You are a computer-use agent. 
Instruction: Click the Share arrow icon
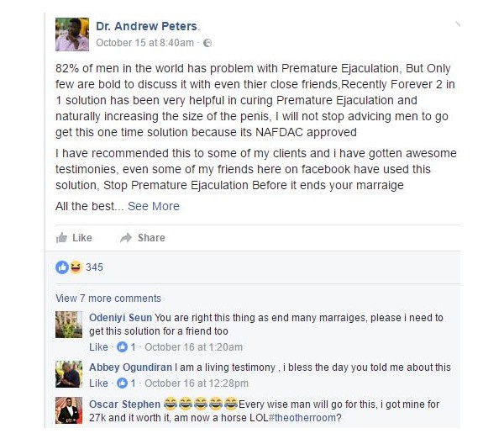point(126,238)
